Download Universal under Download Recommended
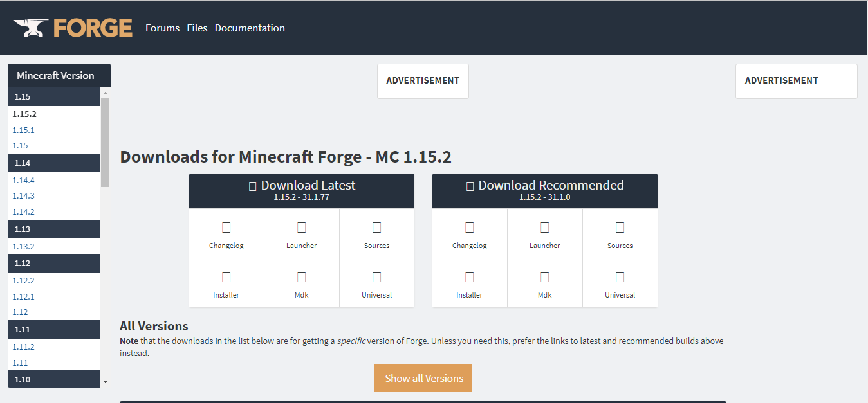868x403 pixels. click(x=620, y=283)
